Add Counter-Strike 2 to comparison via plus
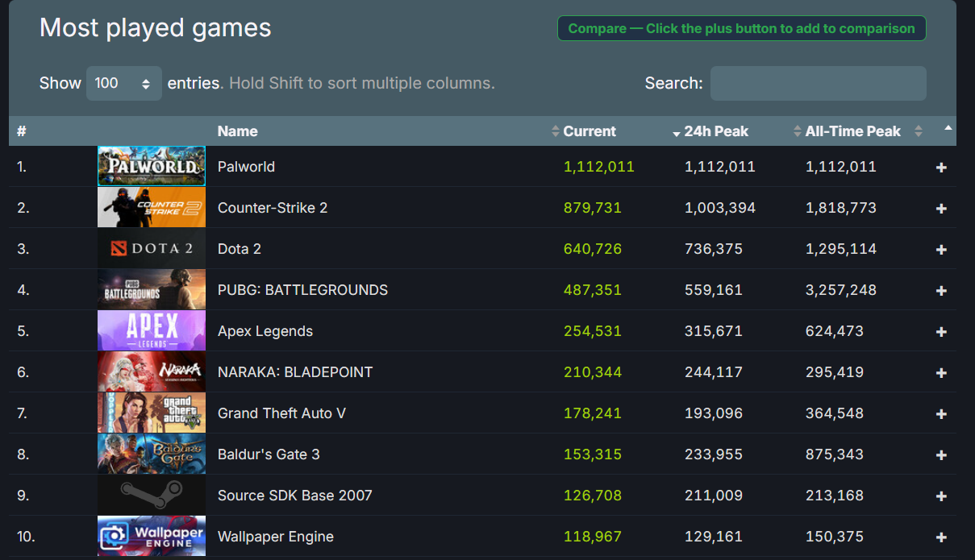Screen dimensions: 975x560 click(x=941, y=209)
